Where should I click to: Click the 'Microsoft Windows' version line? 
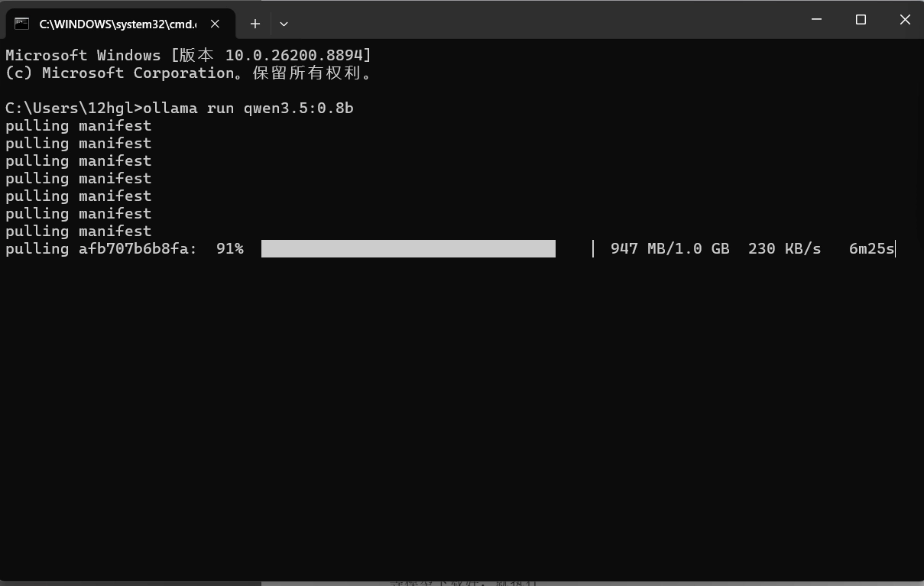[189, 55]
